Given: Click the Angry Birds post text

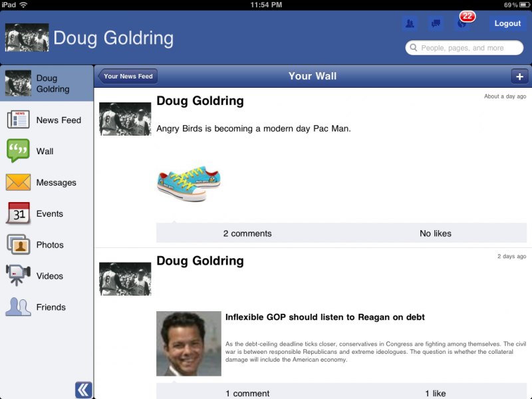Looking at the screenshot, I should [x=253, y=128].
